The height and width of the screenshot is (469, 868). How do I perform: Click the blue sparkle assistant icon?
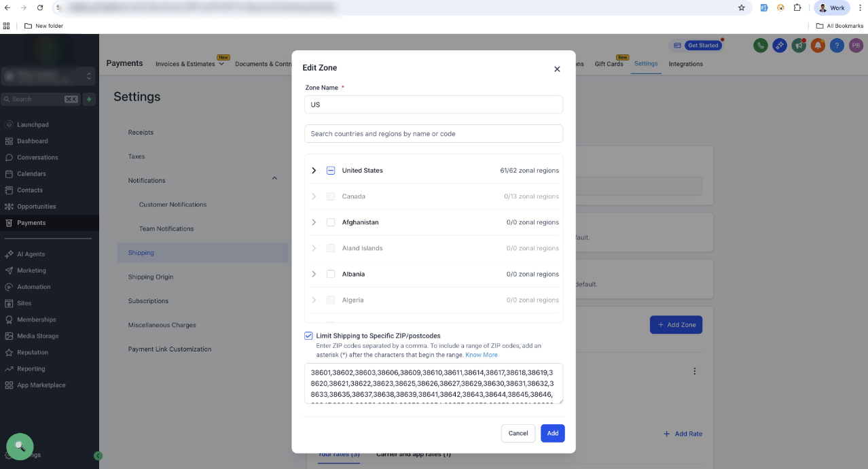click(x=780, y=46)
